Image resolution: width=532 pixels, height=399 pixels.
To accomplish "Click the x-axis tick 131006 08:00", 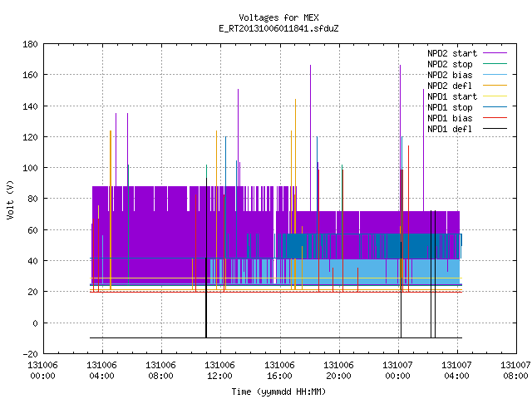I will coord(160,371).
